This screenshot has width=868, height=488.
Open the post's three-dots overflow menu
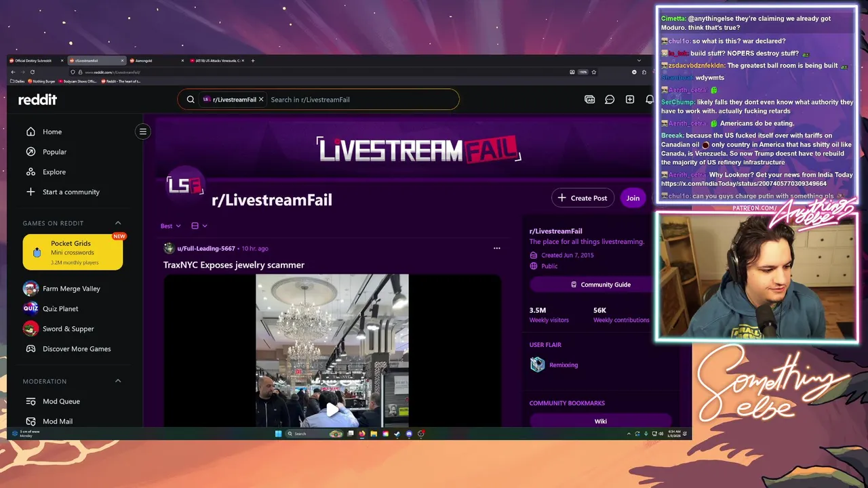tap(497, 248)
